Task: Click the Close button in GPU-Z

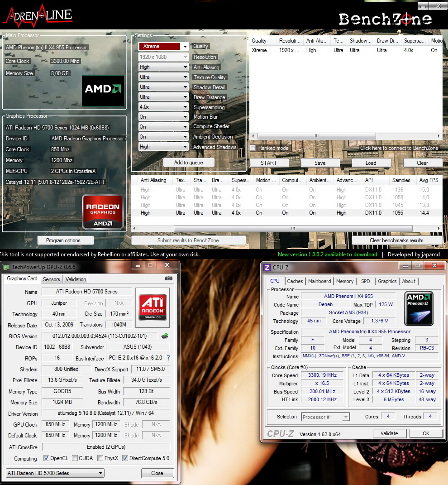Action: pyautogui.click(x=157, y=473)
